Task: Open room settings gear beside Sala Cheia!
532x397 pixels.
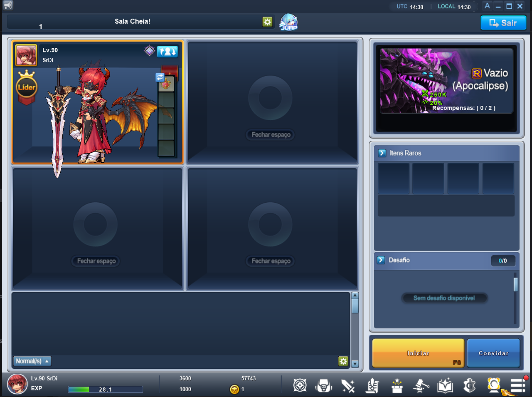Action: pos(267,22)
